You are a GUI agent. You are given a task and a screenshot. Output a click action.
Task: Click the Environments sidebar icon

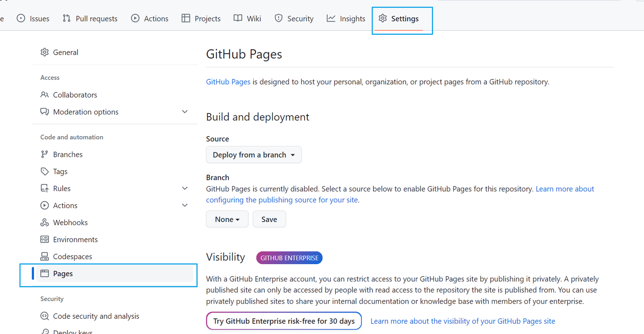45,239
